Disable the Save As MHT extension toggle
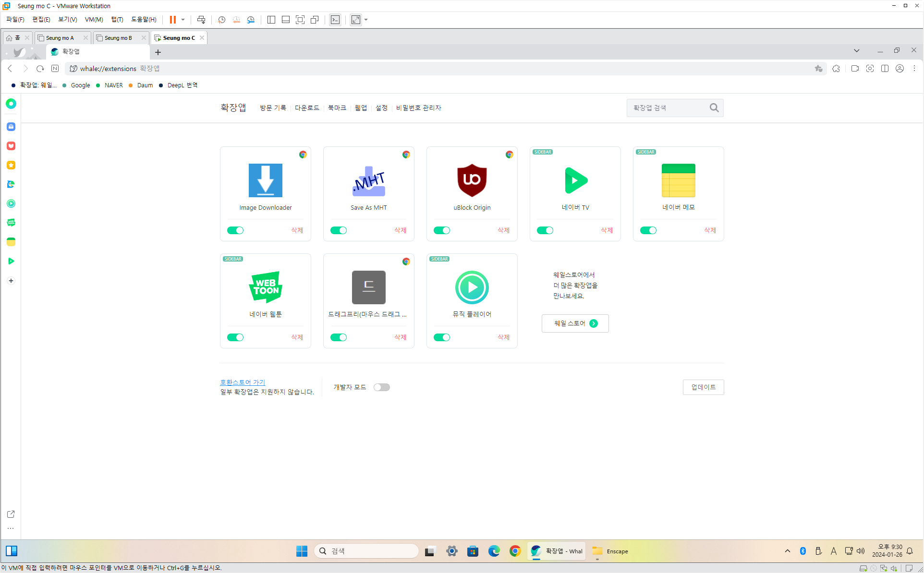924x573 pixels. (339, 230)
